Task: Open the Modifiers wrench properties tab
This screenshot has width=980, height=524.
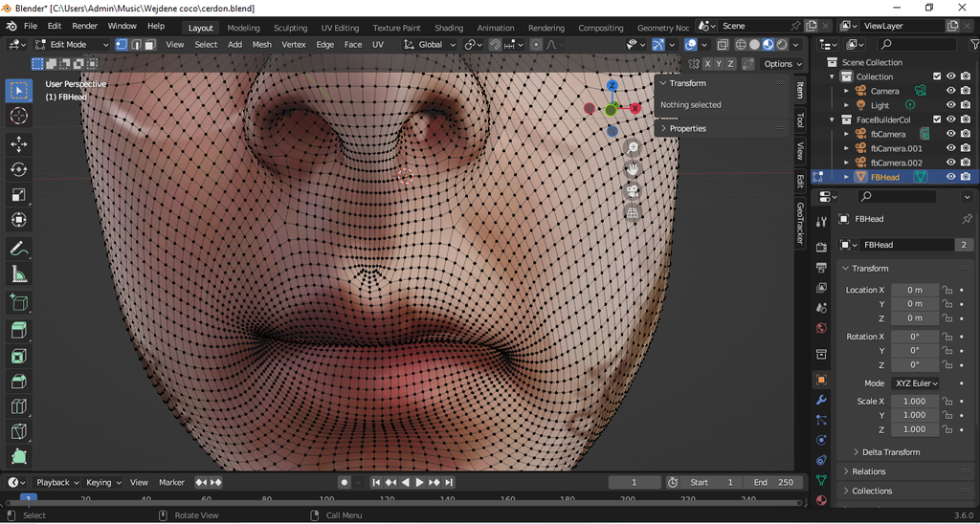Action: 821,400
